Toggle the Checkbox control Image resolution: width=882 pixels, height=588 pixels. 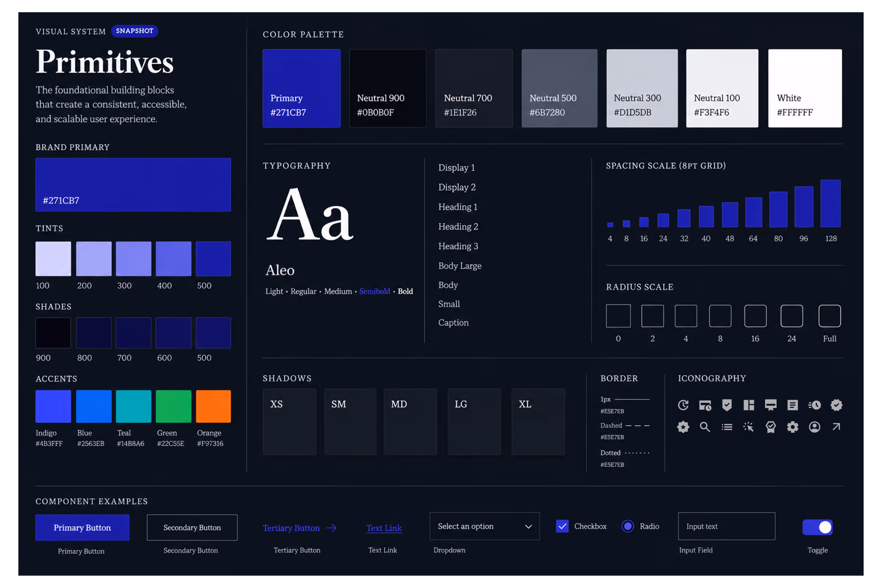(x=562, y=526)
